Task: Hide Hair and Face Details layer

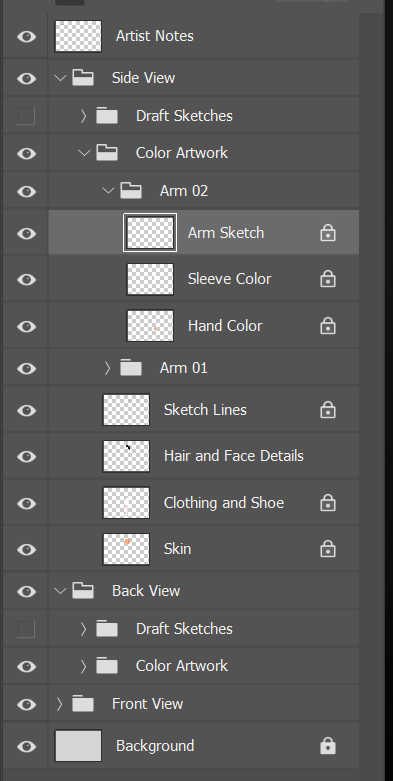Action: [26, 456]
